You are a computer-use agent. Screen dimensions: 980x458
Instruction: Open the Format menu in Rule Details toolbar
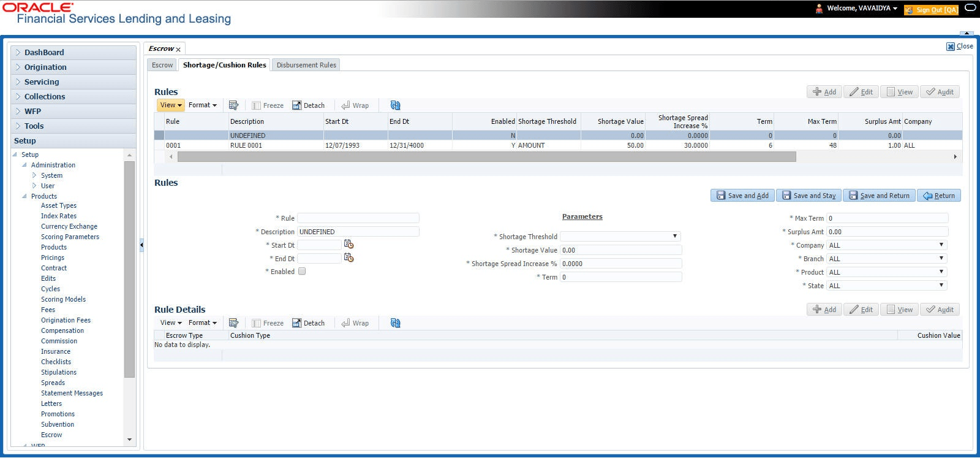tap(203, 323)
